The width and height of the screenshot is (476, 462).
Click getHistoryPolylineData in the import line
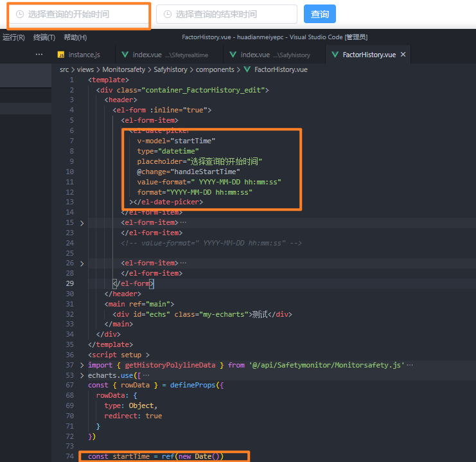tap(170, 365)
